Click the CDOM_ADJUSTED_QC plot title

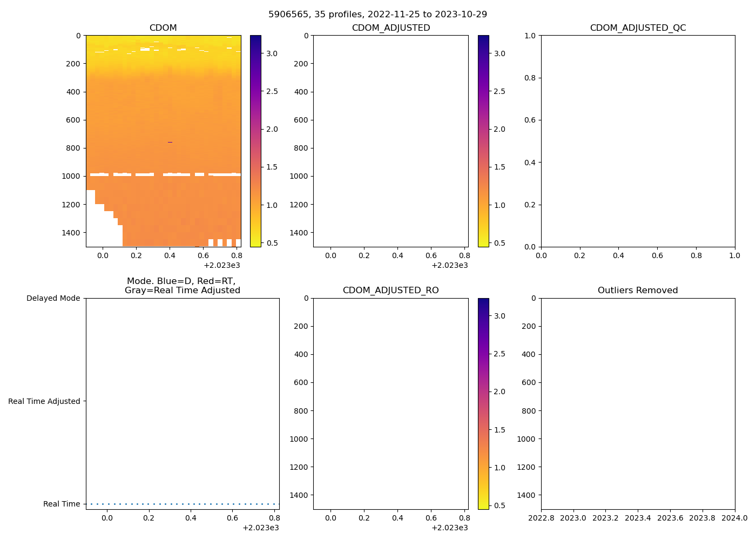click(638, 28)
